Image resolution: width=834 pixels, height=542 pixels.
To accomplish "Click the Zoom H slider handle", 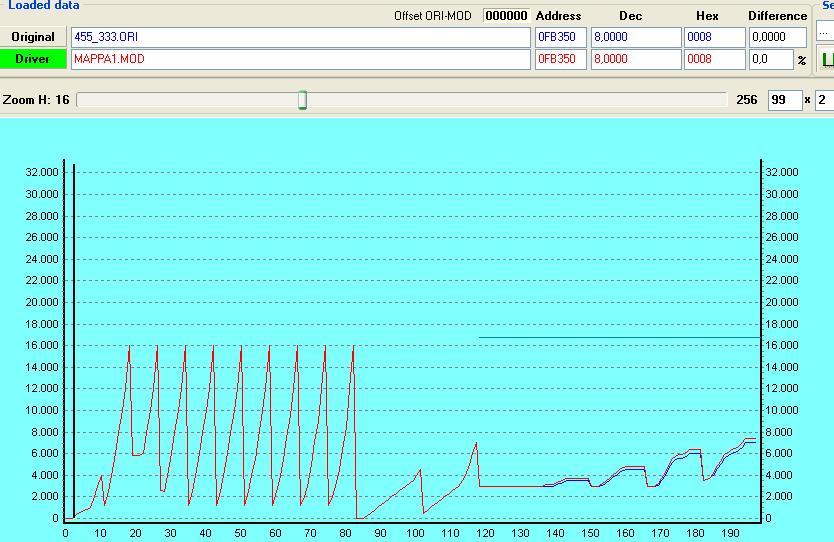I will coord(302,99).
